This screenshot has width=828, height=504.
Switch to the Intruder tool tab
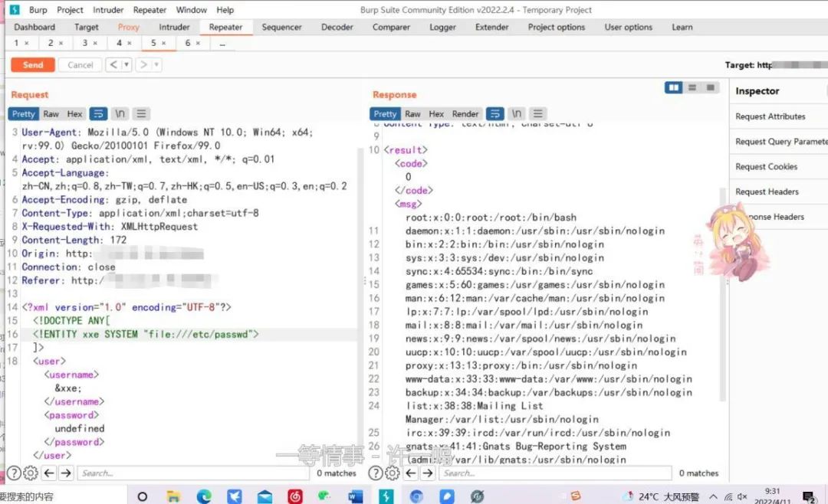pos(174,27)
